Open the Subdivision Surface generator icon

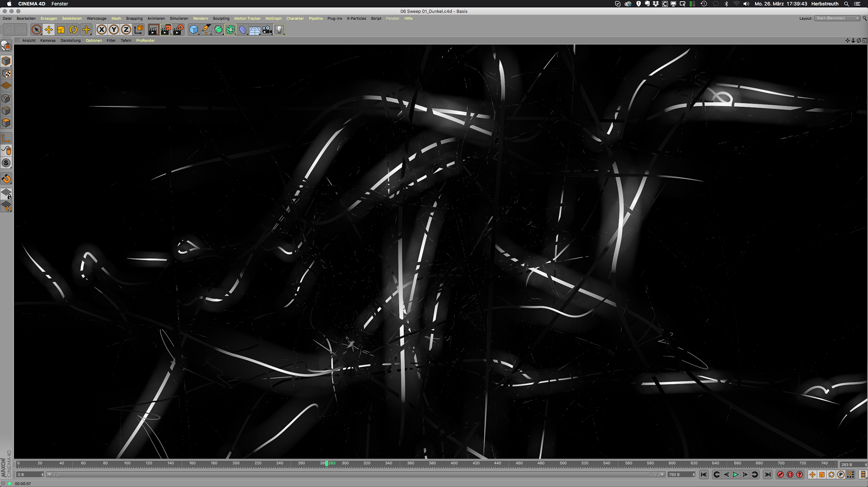pyautogui.click(x=218, y=30)
